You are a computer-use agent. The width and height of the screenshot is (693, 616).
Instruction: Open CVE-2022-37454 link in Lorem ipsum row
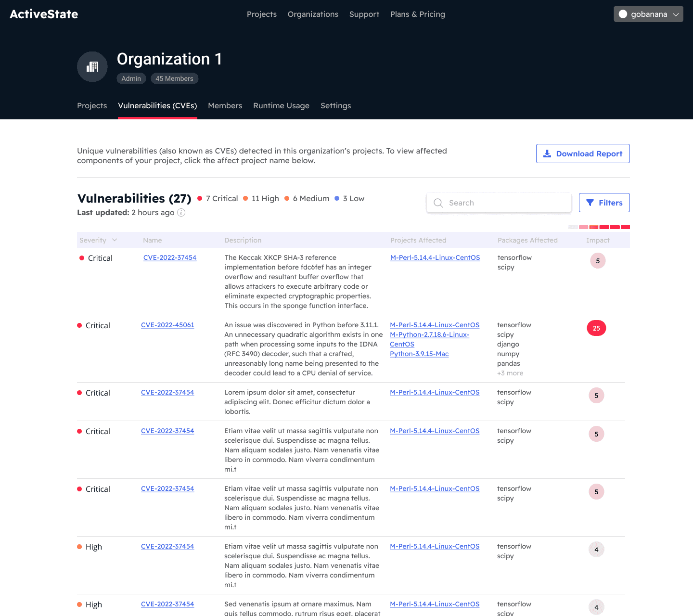click(x=167, y=392)
